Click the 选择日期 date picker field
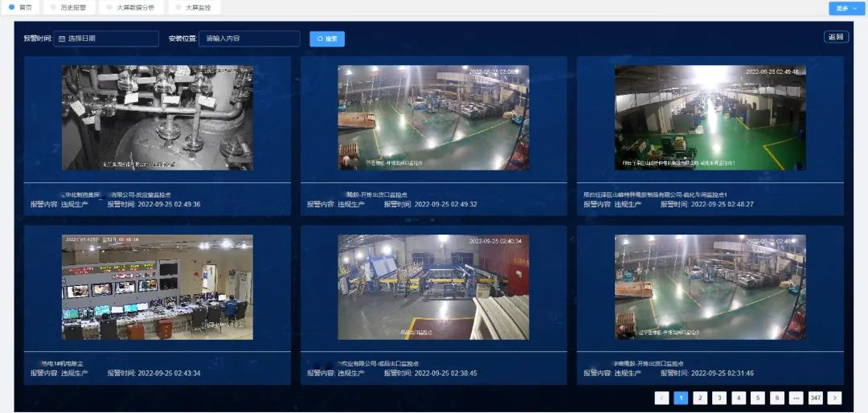This screenshot has width=868, height=413. click(x=106, y=39)
